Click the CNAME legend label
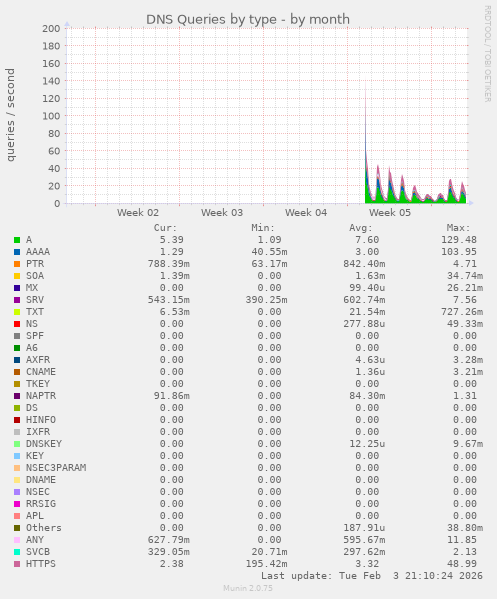This screenshot has width=497, height=599. 41,372
